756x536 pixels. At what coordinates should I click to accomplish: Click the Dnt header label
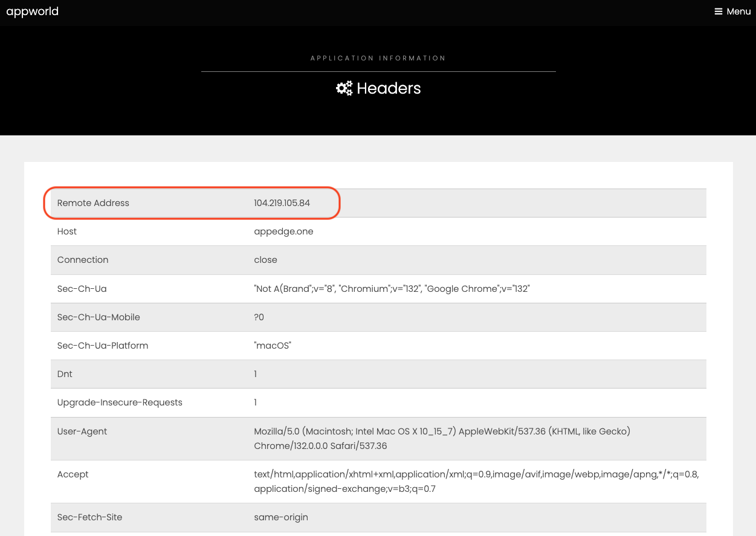(x=65, y=374)
